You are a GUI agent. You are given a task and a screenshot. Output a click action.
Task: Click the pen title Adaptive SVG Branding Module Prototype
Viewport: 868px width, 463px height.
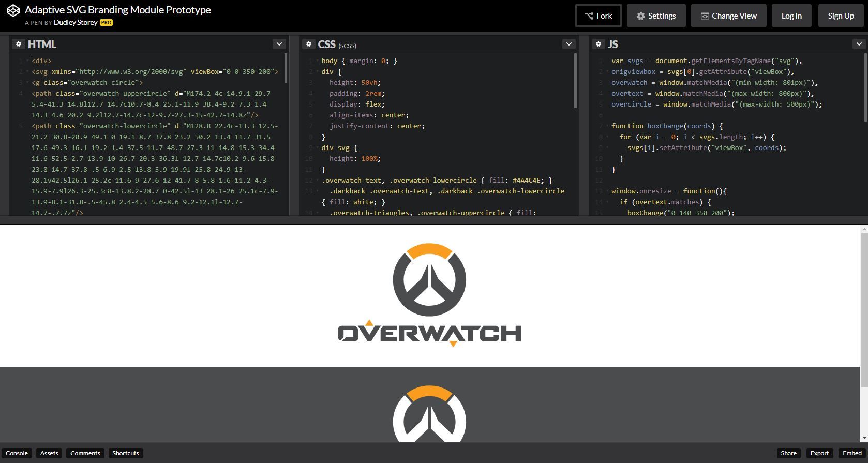pyautogui.click(x=118, y=10)
